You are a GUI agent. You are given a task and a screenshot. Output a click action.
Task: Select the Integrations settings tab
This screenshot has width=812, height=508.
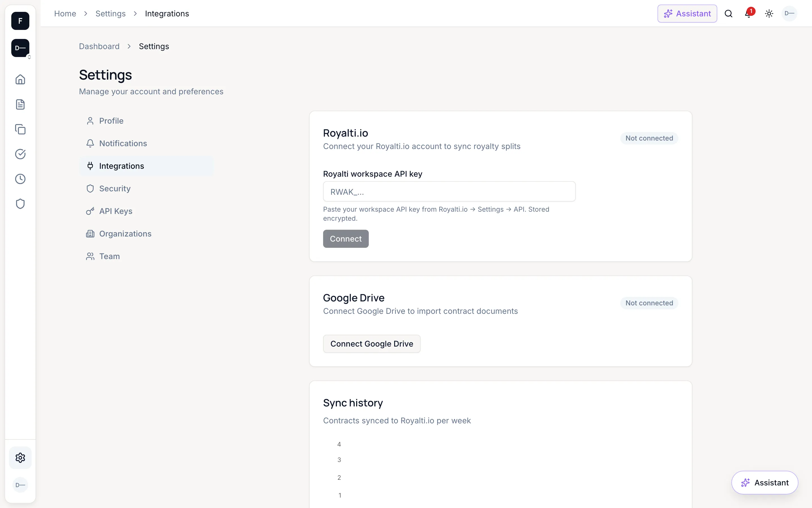pos(146,166)
